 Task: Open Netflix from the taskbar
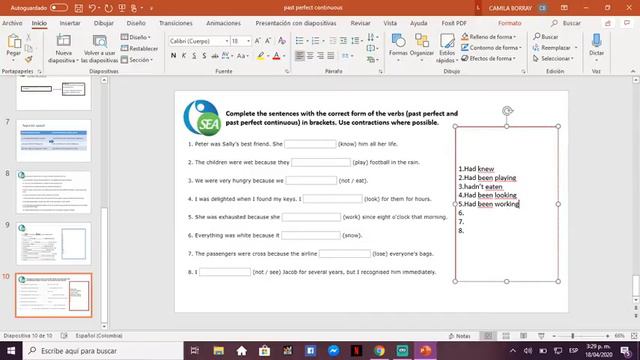tap(356, 351)
